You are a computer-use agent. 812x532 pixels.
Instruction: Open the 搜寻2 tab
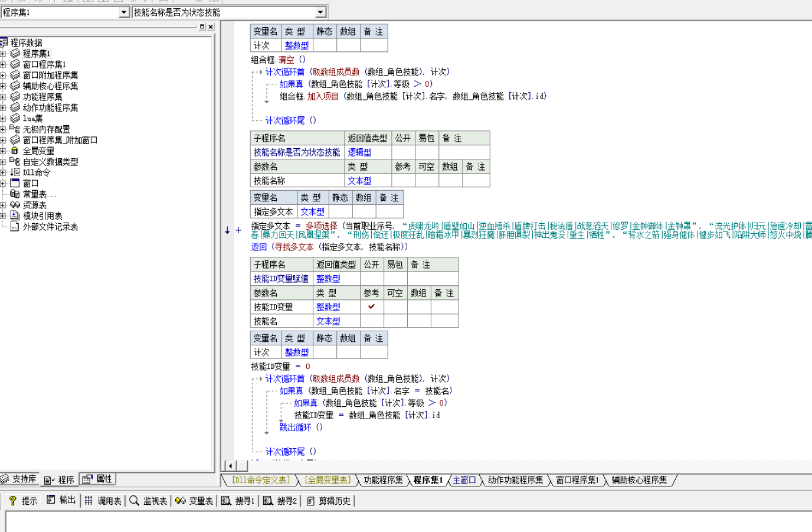pos(280,501)
